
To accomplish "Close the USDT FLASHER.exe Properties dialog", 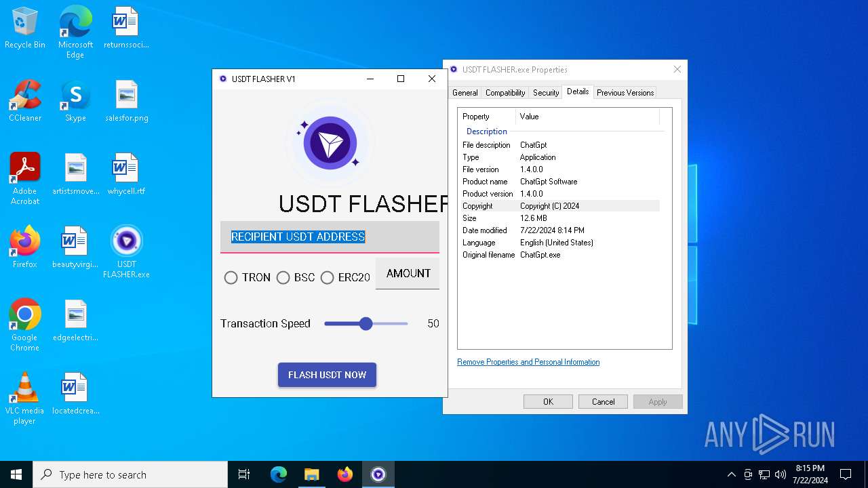I will click(x=677, y=69).
